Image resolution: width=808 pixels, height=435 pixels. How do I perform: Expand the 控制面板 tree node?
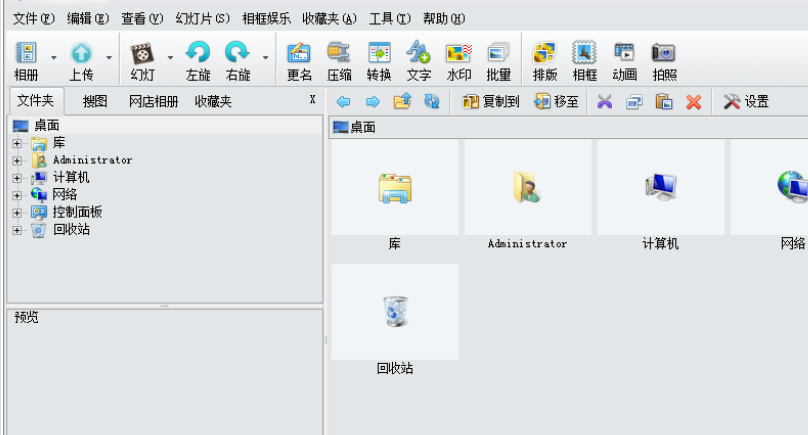(x=17, y=213)
